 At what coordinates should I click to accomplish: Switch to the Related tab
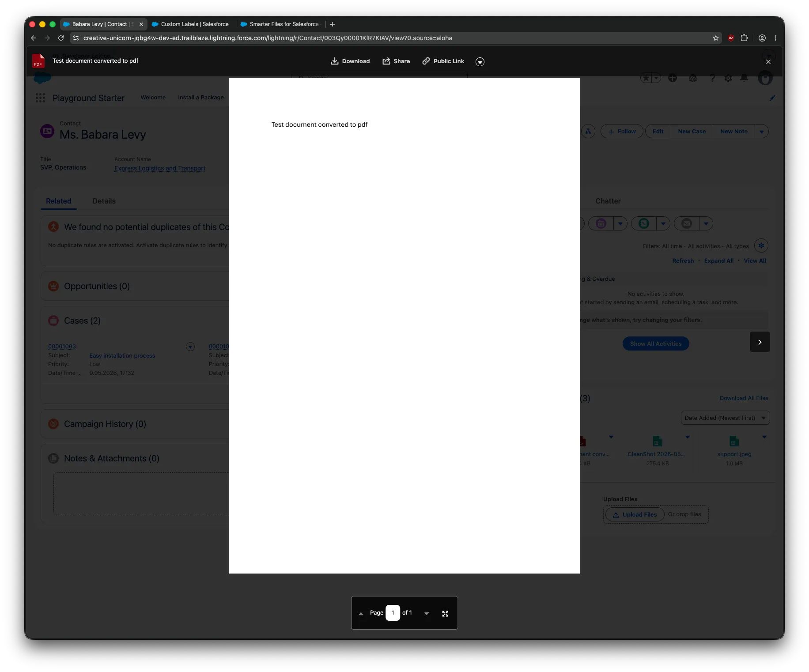59,201
